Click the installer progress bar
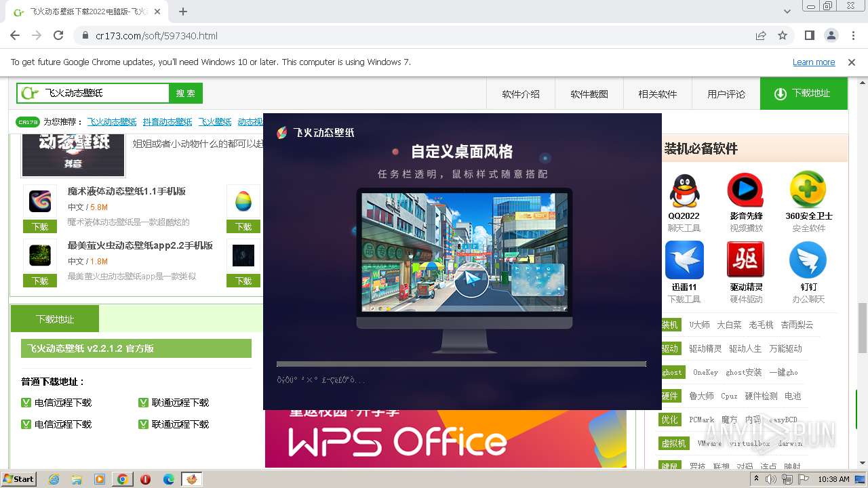 click(x=461, y=364)
